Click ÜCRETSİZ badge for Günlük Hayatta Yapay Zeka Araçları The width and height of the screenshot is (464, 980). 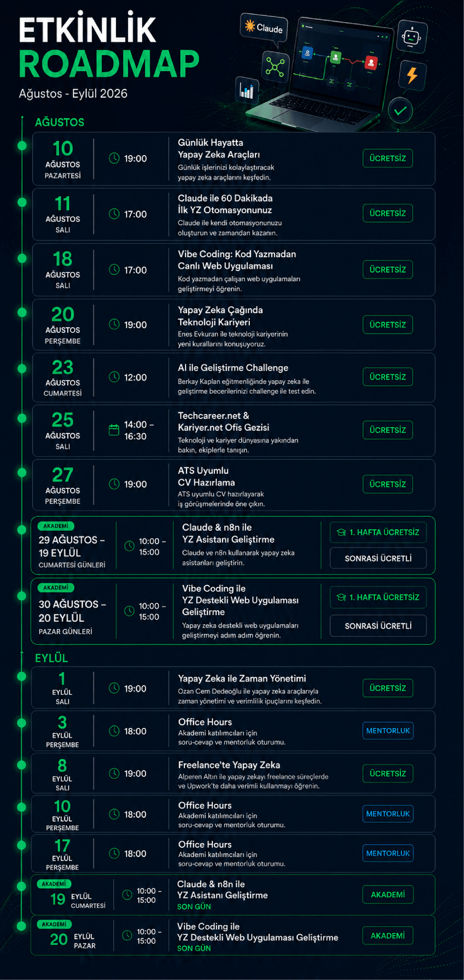click(x=388, y=158)
